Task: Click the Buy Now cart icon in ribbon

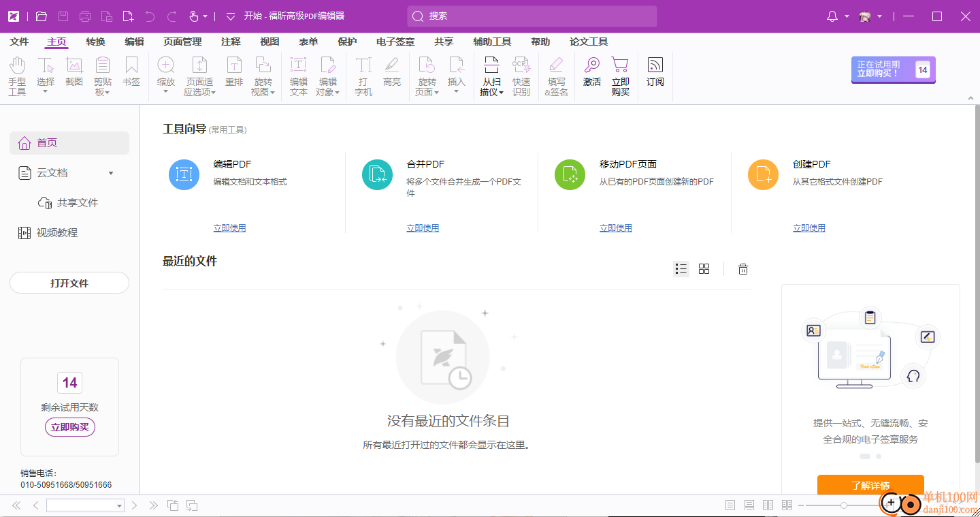Action: click(x=620, y=65)
